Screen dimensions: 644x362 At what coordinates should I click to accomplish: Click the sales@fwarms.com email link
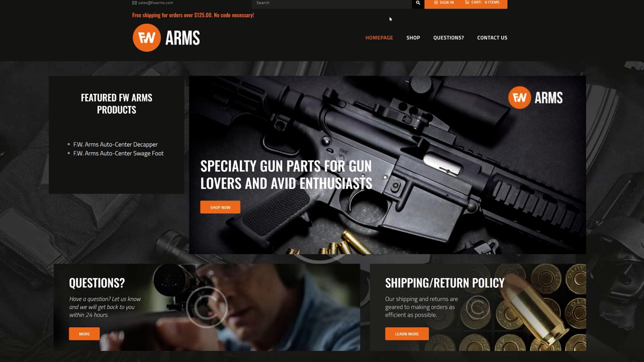(x=155, y=3)
